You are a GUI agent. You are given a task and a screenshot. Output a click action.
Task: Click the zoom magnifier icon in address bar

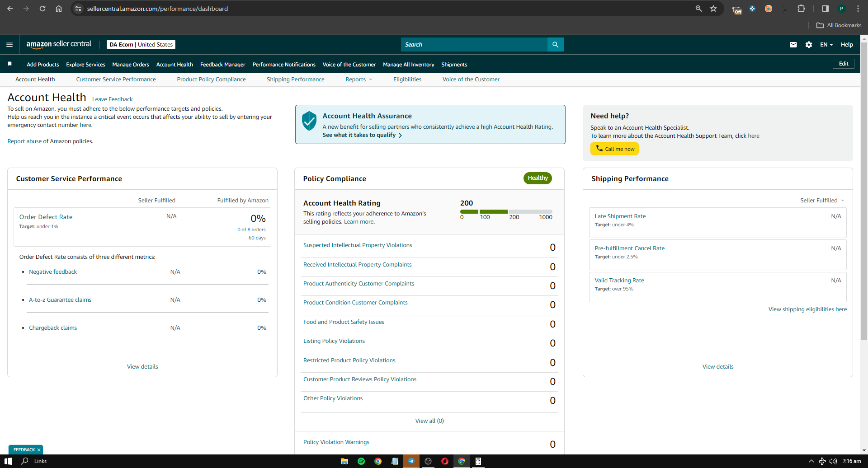tap(699, 9)
